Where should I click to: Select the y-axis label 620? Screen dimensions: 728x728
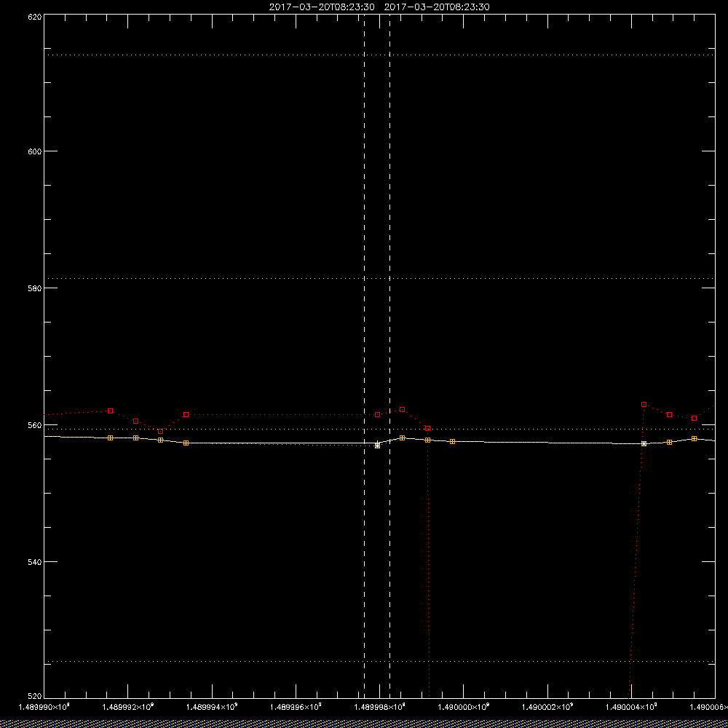(35, 17)
